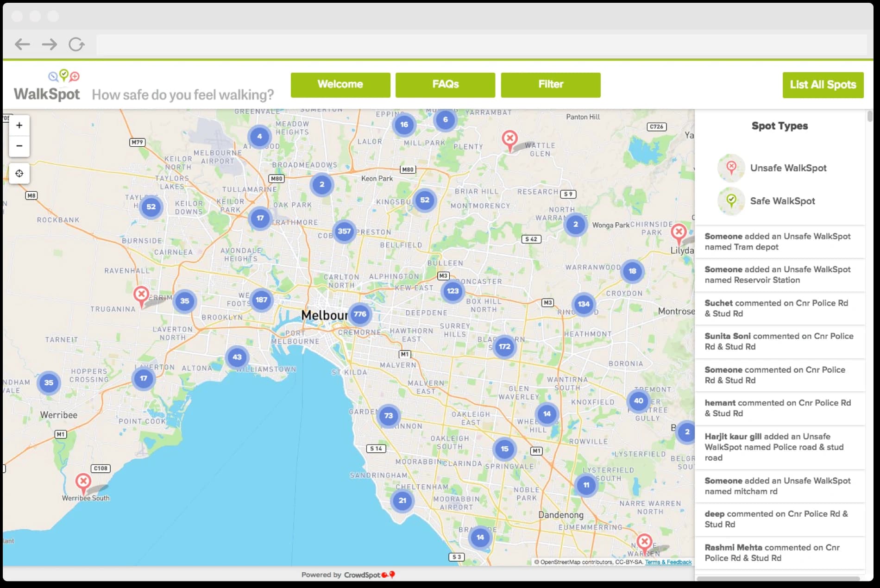The height and width of the screenshot is (588, 880).
Task: Open the 40 cluster near Ferntree Gully
Action: pos(639,401)
